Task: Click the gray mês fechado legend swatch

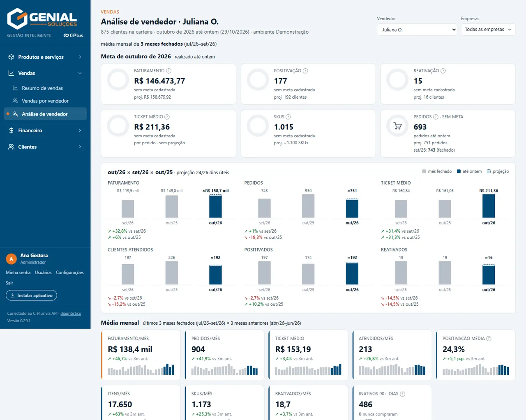Action: click(x=424, y=171)
